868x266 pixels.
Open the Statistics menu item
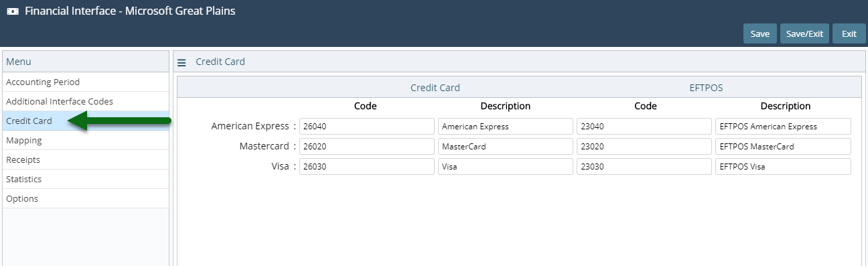pyautogui.click(x=86, y=179)
